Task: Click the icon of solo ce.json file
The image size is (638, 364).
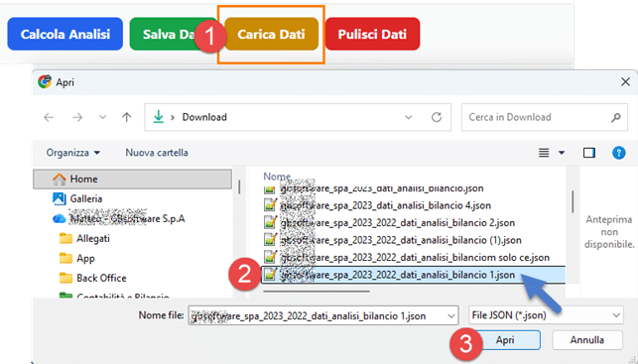Action: [270, 257]
